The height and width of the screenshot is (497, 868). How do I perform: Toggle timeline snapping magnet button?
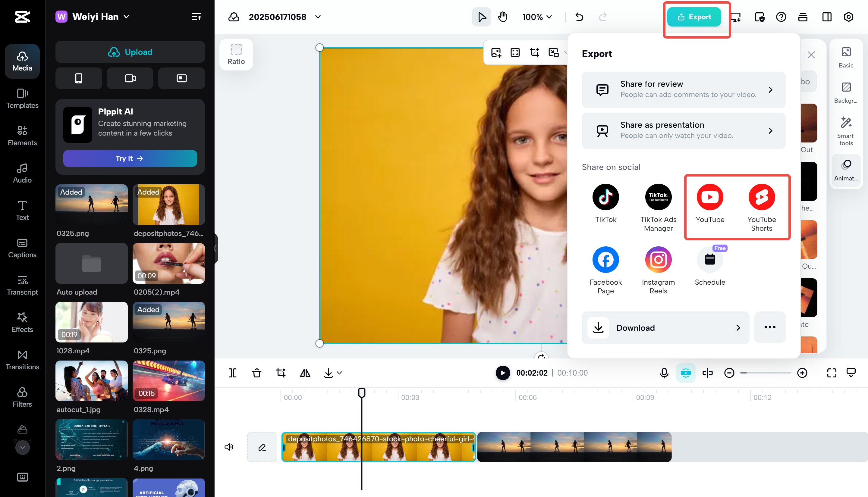685,373
